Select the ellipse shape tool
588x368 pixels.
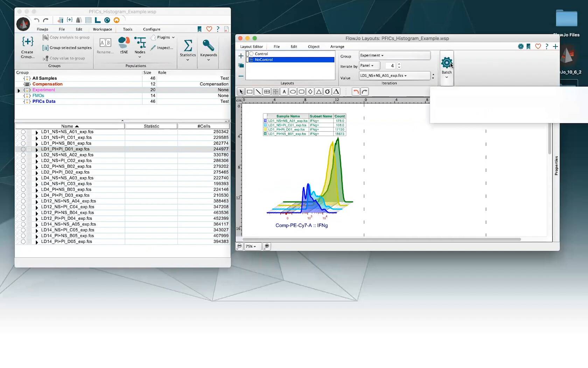point(293,92)
